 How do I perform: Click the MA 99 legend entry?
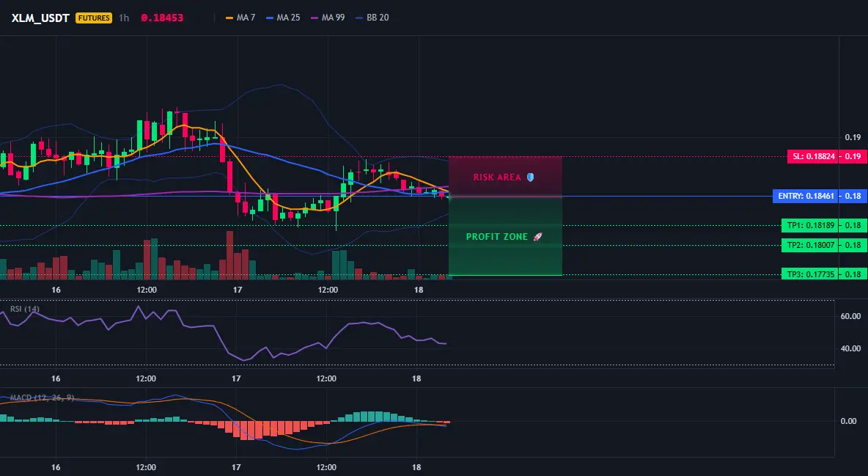pos(328,18)
